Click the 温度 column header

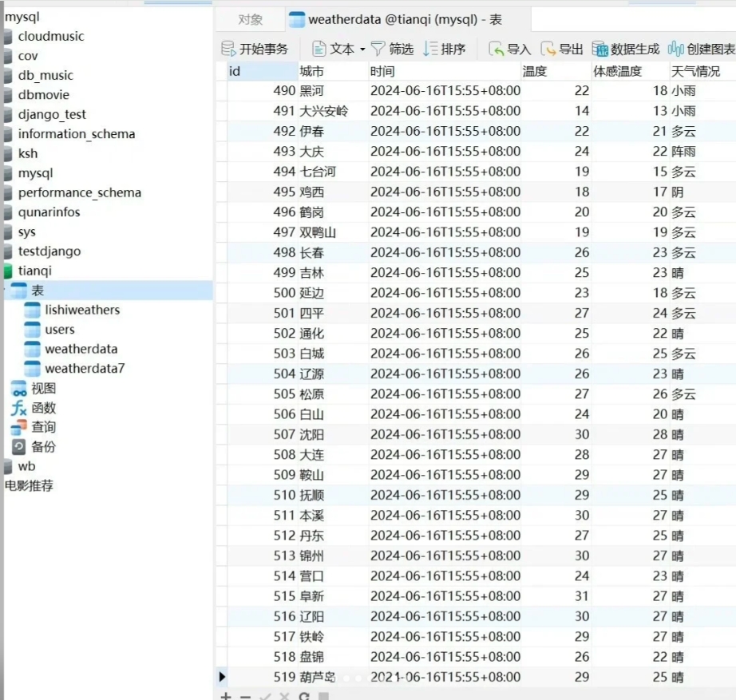(556, 71)
